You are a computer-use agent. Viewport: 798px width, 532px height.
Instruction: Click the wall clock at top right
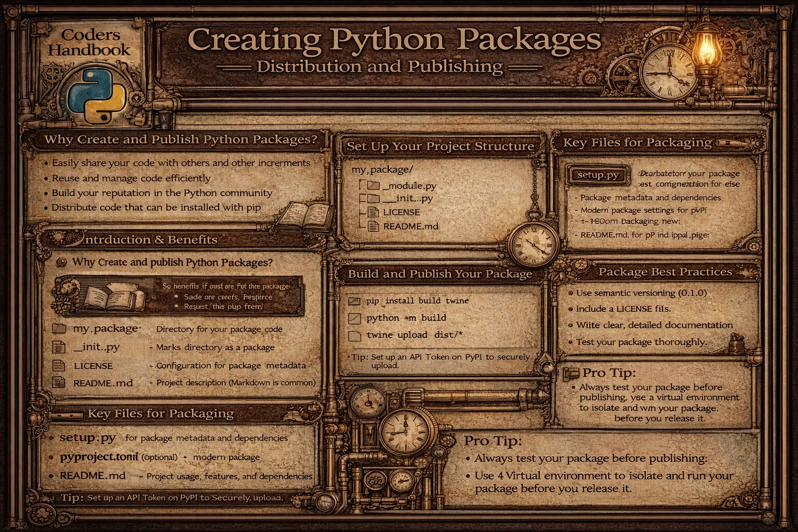(670, 72)
